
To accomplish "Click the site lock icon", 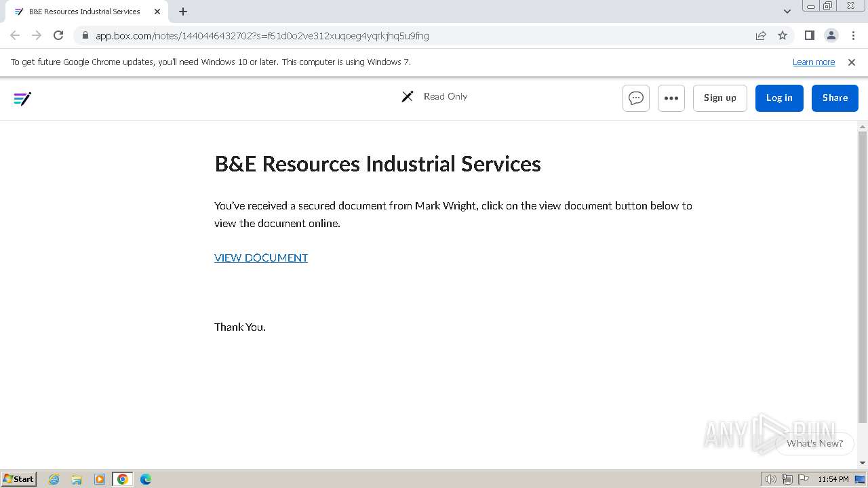I will [x=85, y=35].
